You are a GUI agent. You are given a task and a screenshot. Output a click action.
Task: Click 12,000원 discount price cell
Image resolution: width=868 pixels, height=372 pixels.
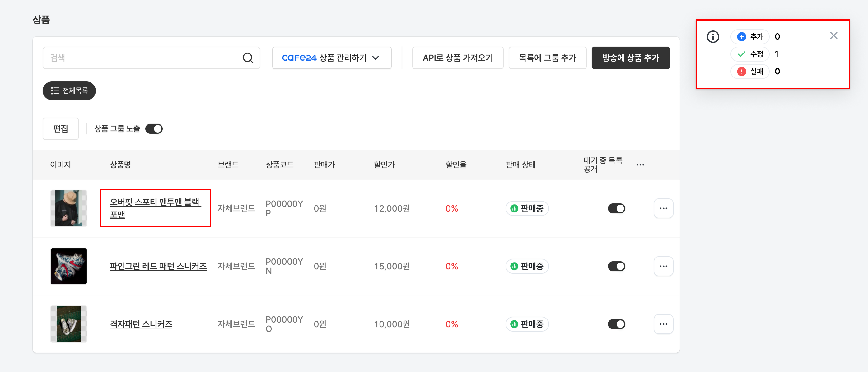pyautogui.click(x=392, y=209)
